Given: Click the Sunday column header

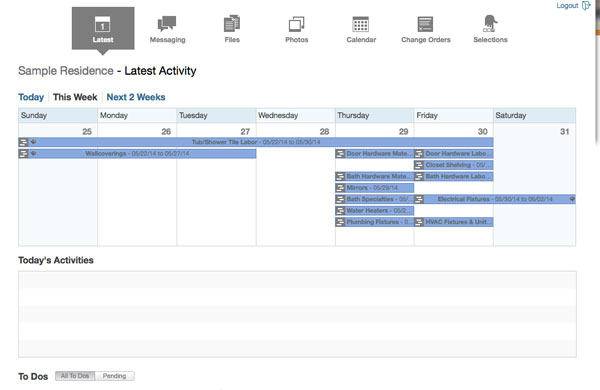Looking at the screenshot, I should point(58,116).
